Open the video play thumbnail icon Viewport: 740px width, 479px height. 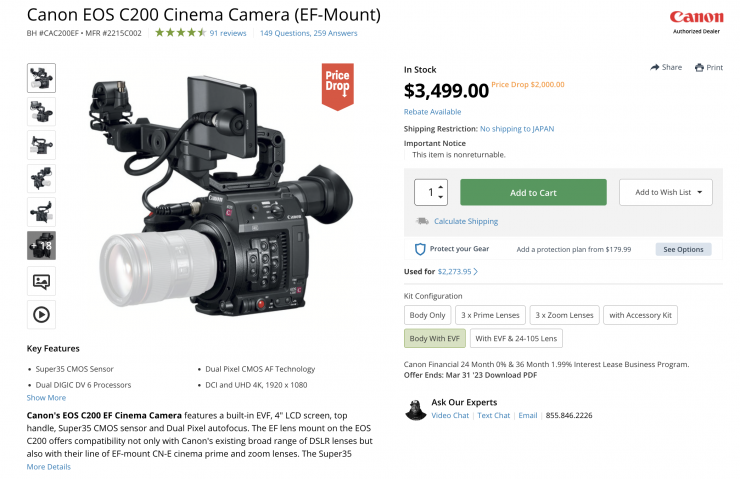click(41, 314)
